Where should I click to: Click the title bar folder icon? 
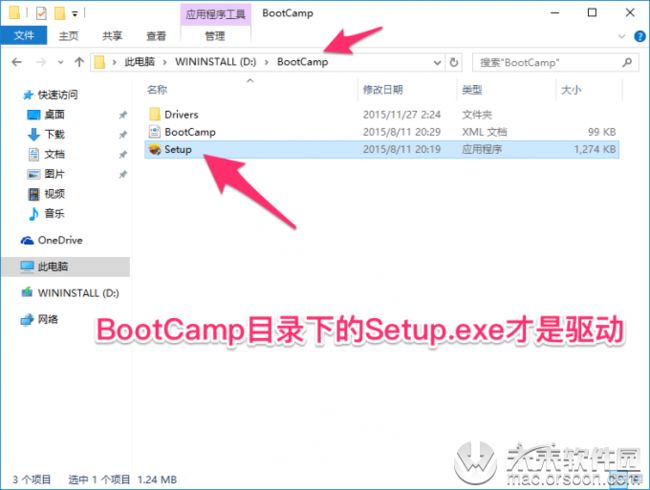(x=15, y=13)
